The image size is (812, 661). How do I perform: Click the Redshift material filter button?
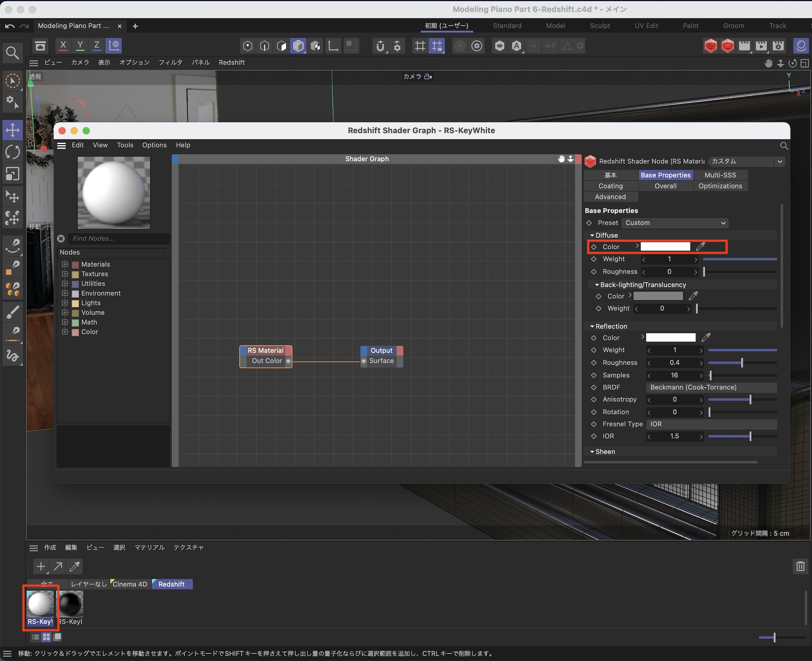[x=171, y=584]
